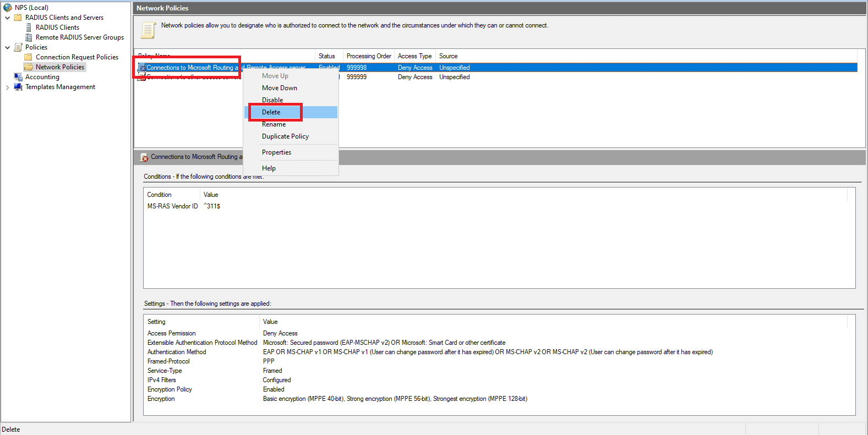This screenshot has width=868, height=435.
Task: Choose Move Down in context menu
Action: [279, 88]
